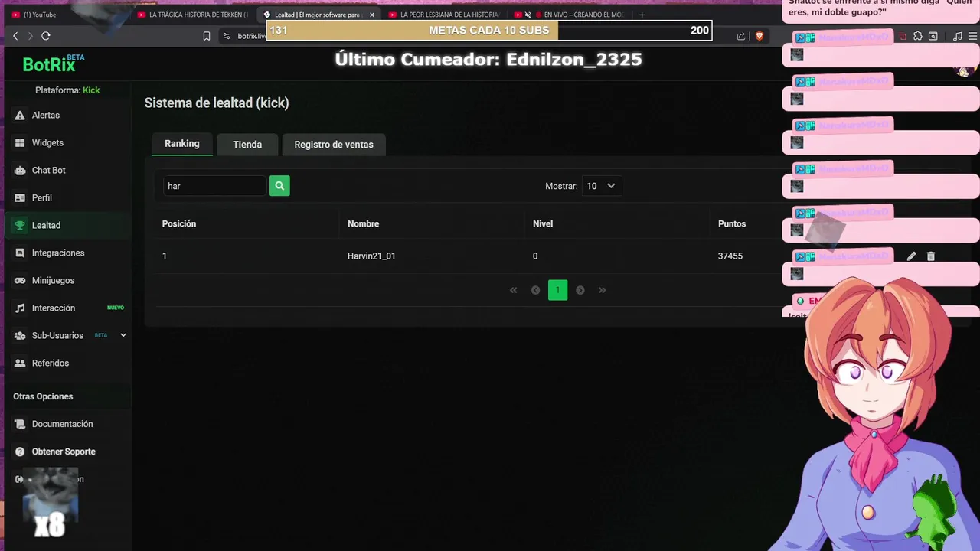980x551 pixels.
Task: Click the Harvin21_01 name cell
Action: [371, 256]
